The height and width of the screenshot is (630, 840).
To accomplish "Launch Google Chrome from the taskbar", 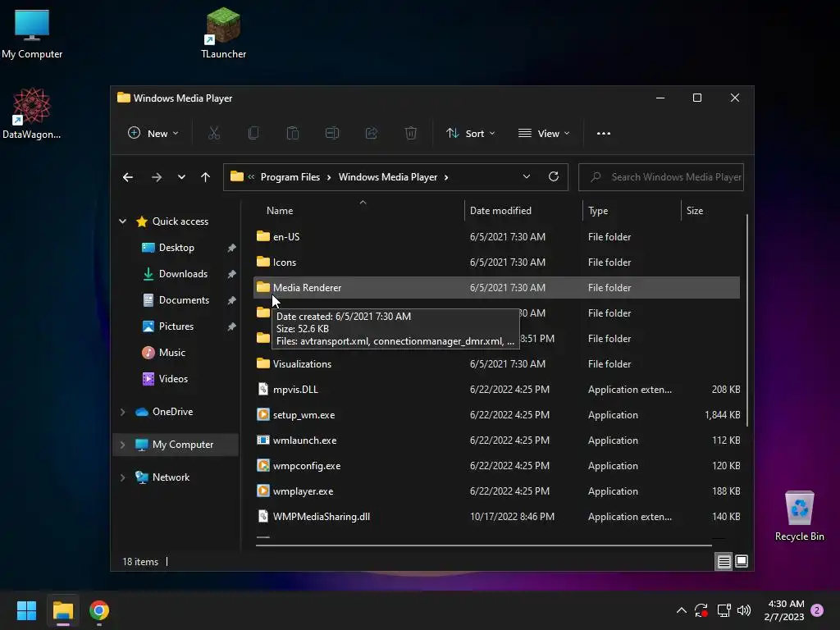I will tap(99, 610).
